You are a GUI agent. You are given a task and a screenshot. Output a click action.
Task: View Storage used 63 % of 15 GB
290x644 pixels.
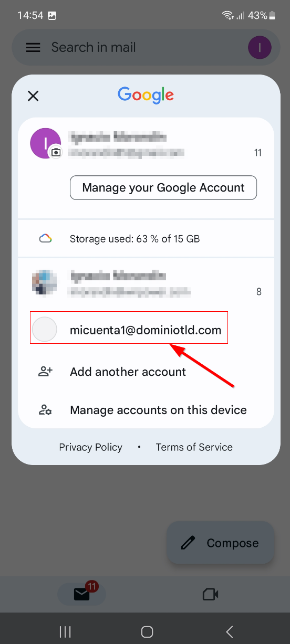click(x=134, y=239)
